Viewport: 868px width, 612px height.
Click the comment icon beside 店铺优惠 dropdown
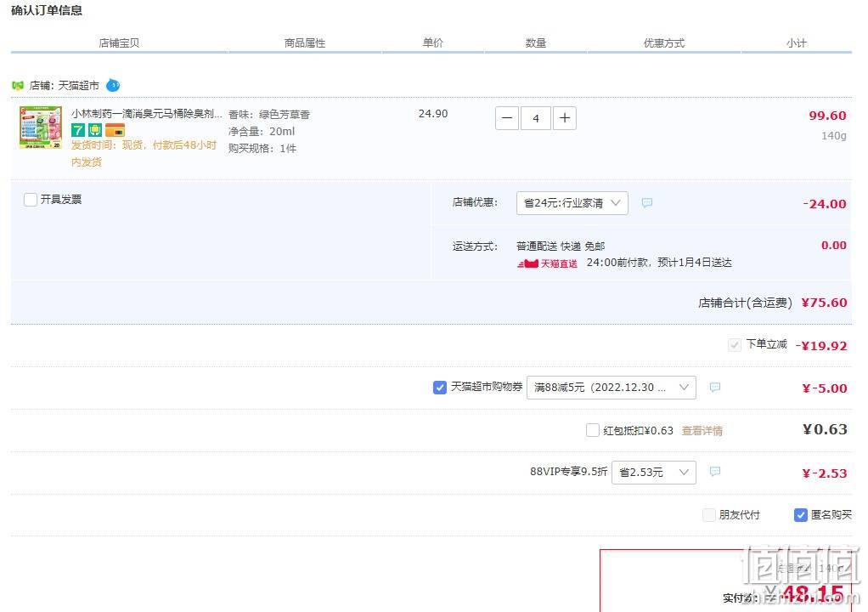646,202
